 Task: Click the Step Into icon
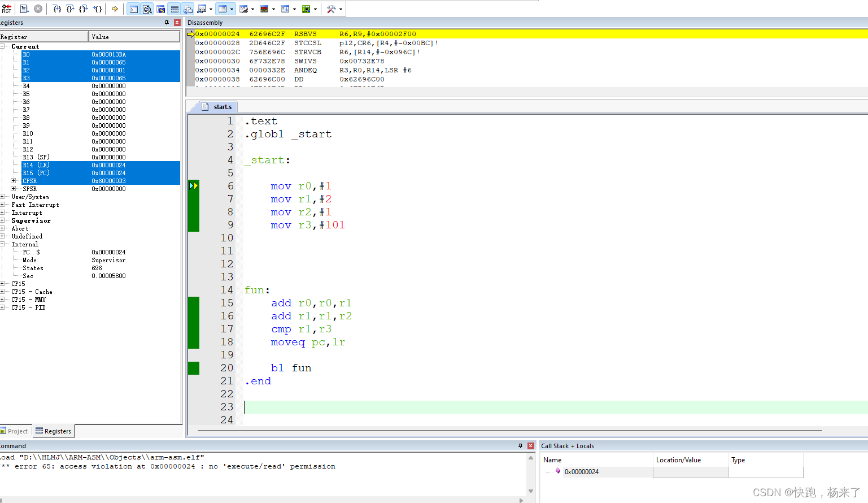57,9
